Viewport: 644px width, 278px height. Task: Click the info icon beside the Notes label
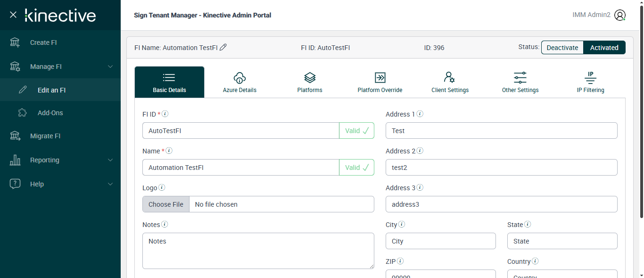165,224
